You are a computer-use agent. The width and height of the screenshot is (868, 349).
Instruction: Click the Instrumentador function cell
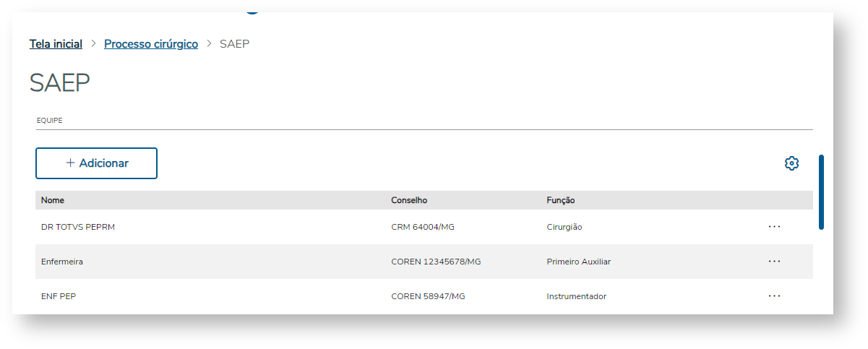(x=576, y=296)
